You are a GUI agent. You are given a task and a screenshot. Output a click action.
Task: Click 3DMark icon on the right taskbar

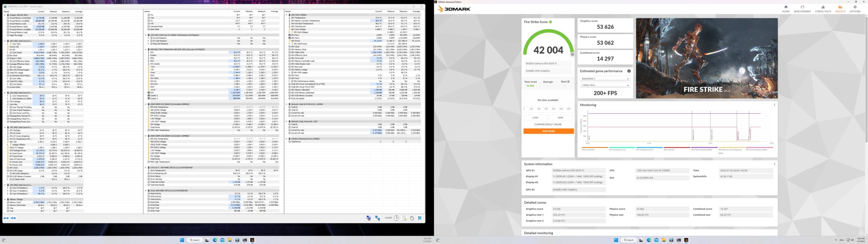686,240
